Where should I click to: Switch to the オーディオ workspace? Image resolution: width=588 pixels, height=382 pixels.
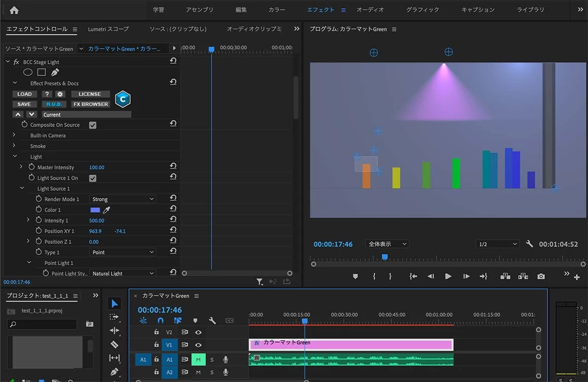point(370,10)
